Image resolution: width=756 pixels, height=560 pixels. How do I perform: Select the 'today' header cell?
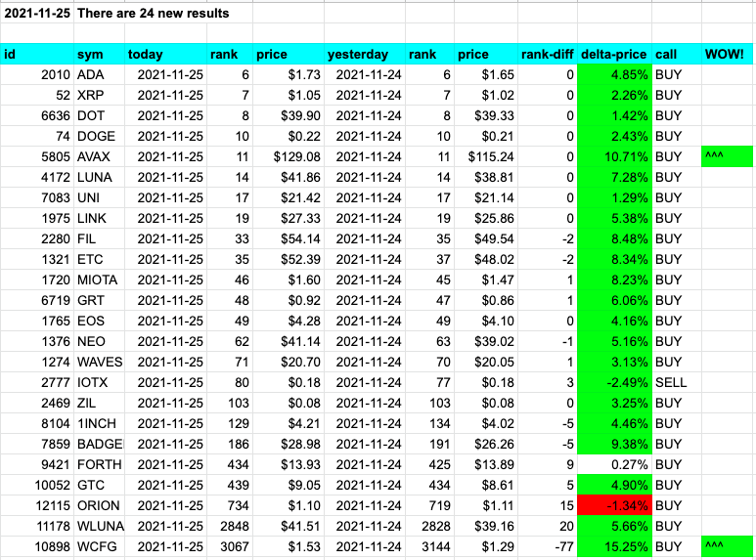pos(166,54)
